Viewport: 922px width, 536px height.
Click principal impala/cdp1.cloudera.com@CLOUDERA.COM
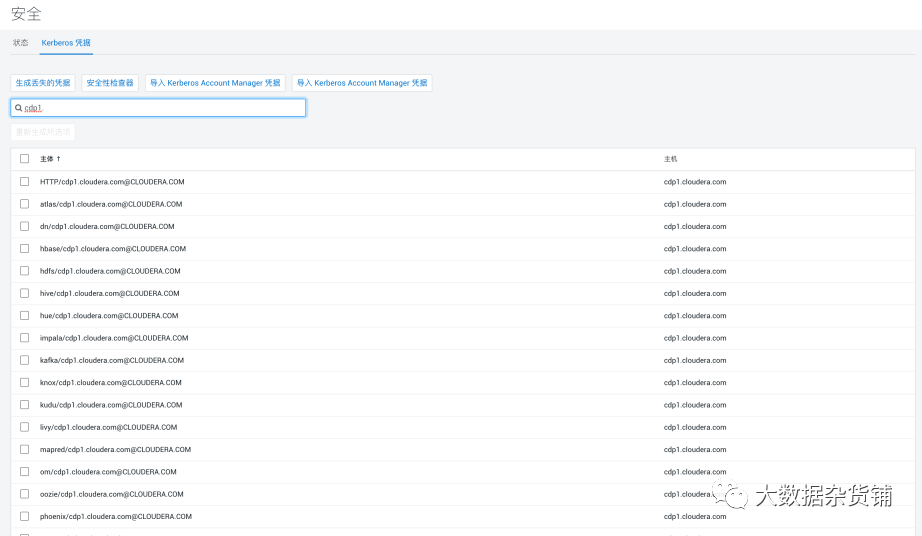pyautogui.click(x=114, y=339)
